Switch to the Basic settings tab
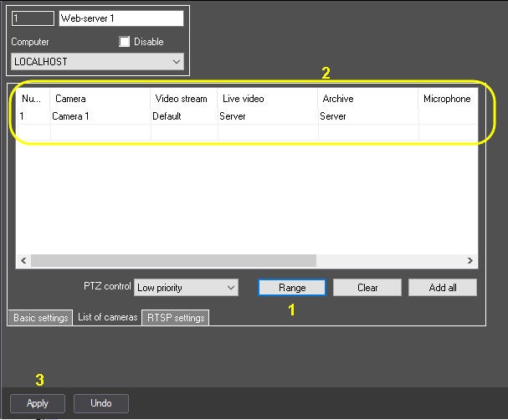Image resolution: width=508 pixels, height=420 pixels. pyautogui.click(x=41, y=318)
